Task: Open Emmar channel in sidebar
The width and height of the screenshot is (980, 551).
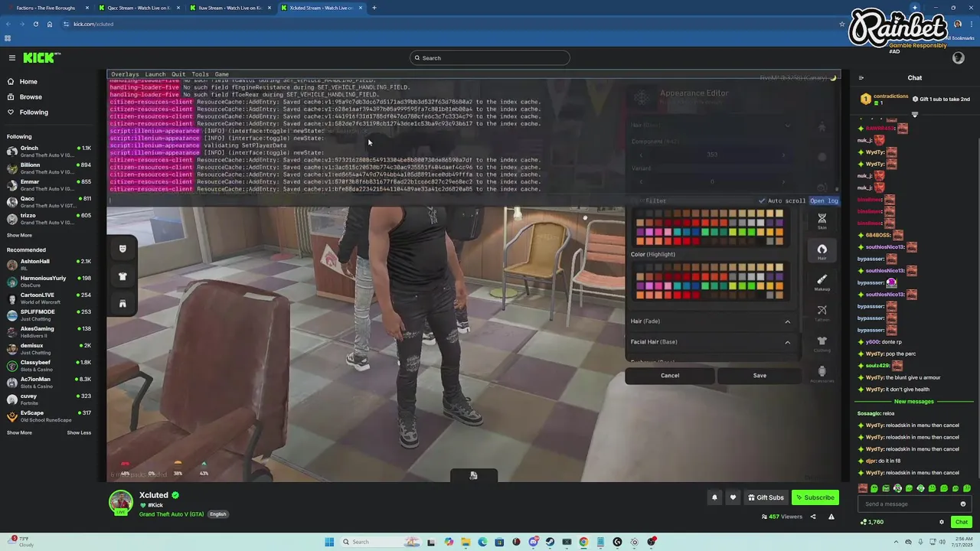Action: point(47,184)
